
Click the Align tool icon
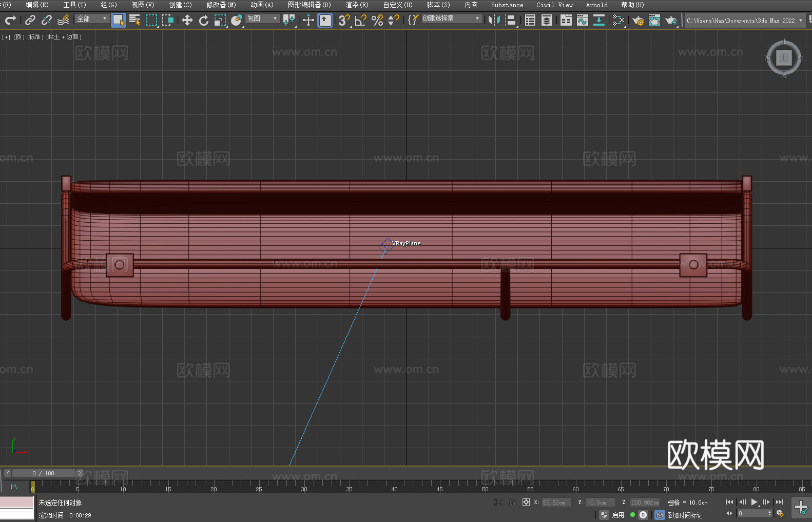coord(511,20)
